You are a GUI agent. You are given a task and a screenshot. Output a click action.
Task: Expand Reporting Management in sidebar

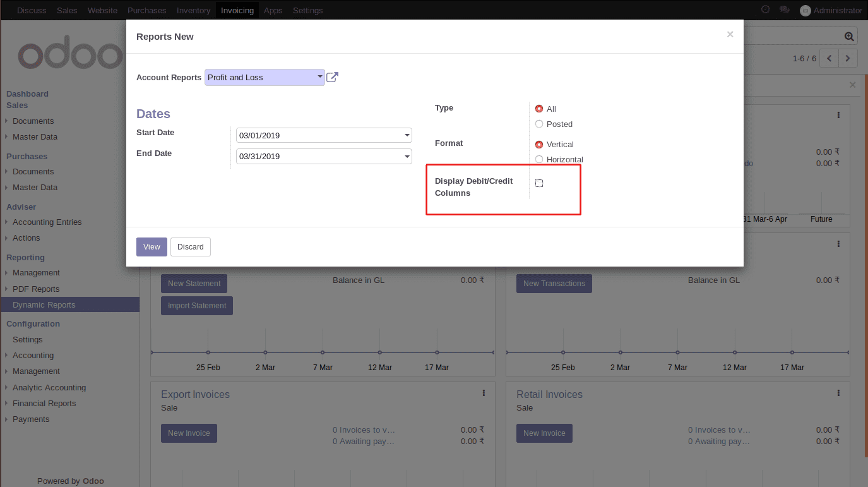(x=36, y=272)
